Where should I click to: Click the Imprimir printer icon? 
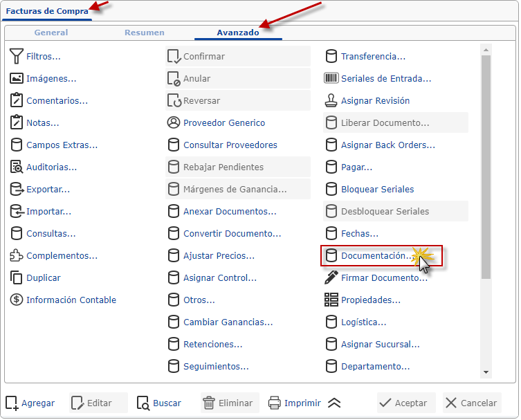275,403
